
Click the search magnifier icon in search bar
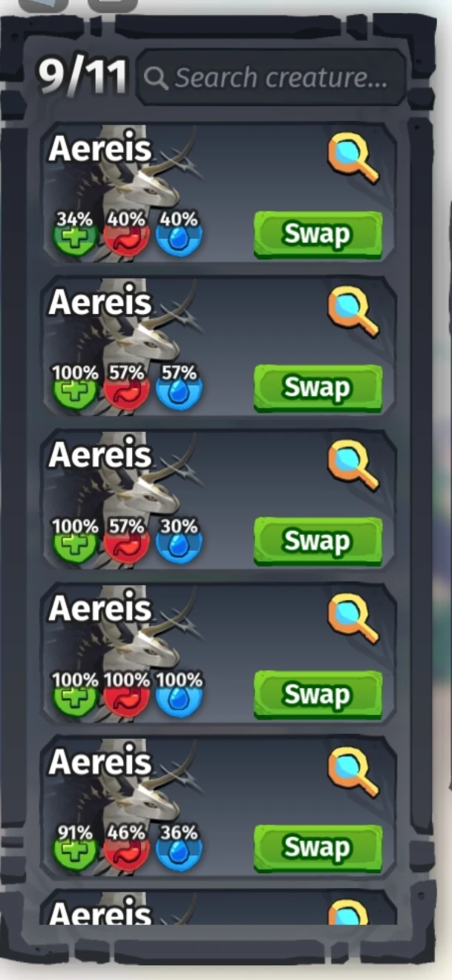(x=156, y=78)
